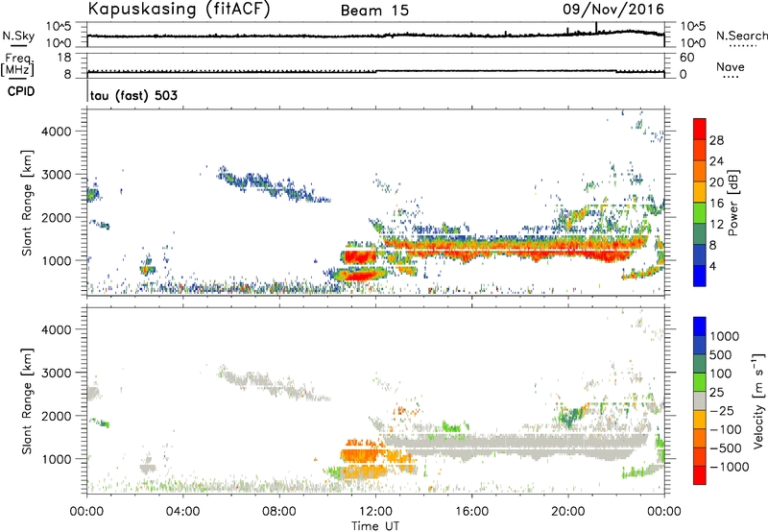The width and height of the screenshot is (768, 532).
Task: Click the 20:00 time axis label
Action: (568, 512)
